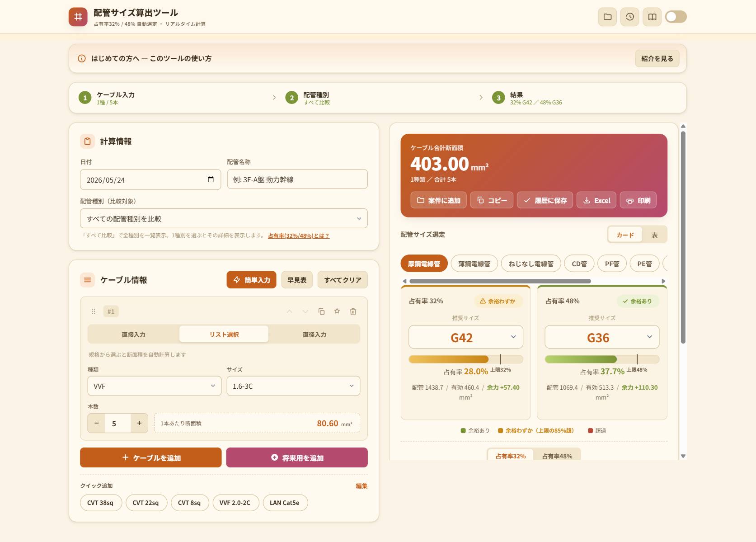The height and width of the screenshot is (542, 756).
Task: Open the G42 recommended size dropdown
Action: coord(466,337)
